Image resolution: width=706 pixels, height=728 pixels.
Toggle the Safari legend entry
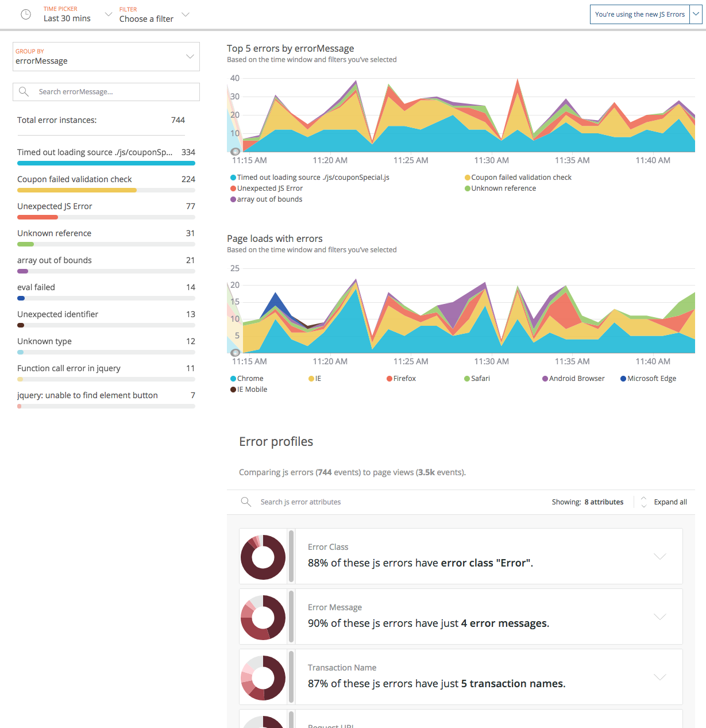466,378
